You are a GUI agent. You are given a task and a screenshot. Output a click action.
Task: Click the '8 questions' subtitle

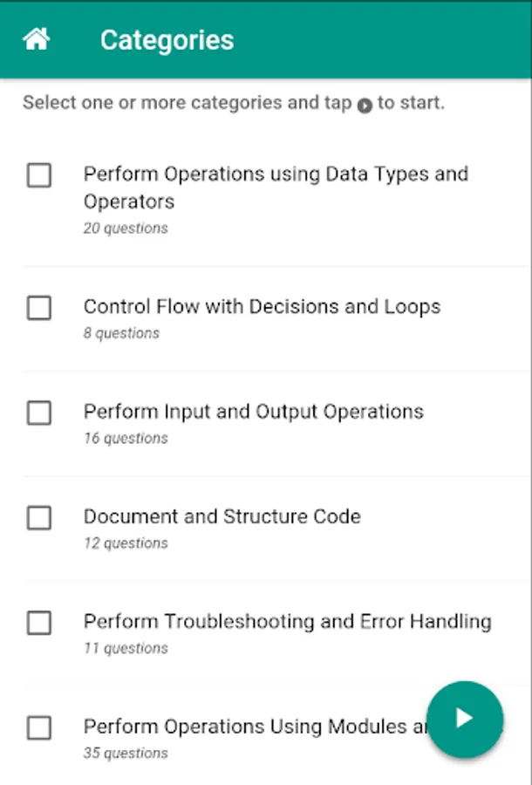pyautogui.click(x=121, y=333)
